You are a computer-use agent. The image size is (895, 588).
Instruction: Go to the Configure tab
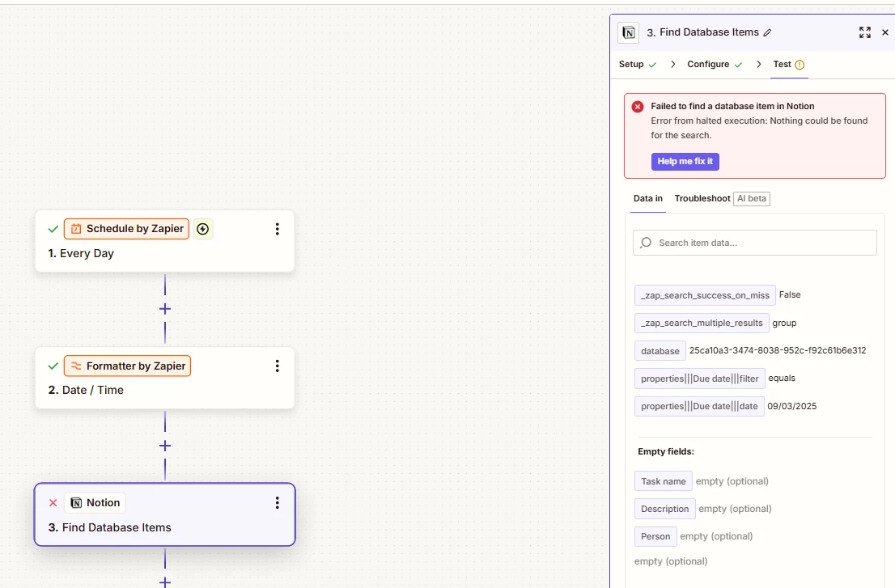click(x=715, y=64)
